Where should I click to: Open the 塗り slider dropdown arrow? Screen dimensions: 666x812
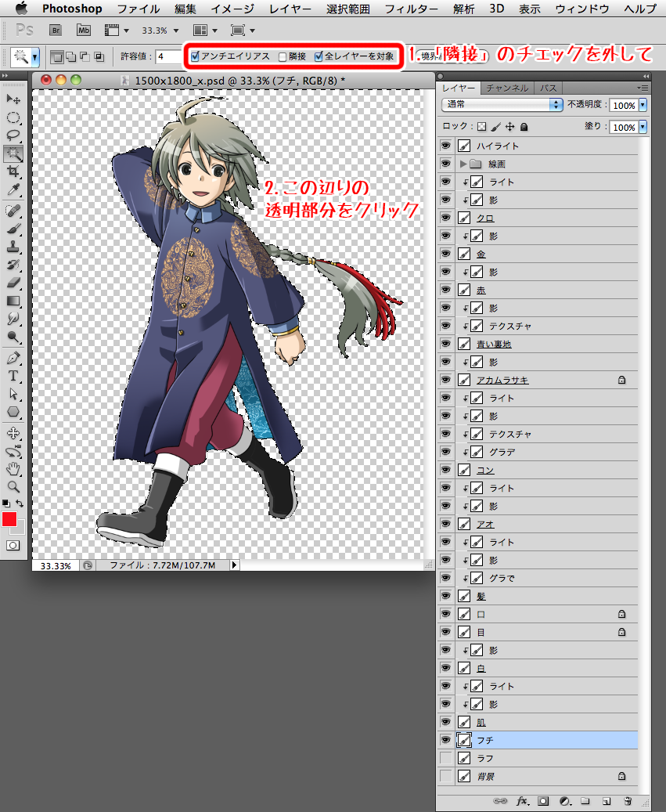click(643, 127)
